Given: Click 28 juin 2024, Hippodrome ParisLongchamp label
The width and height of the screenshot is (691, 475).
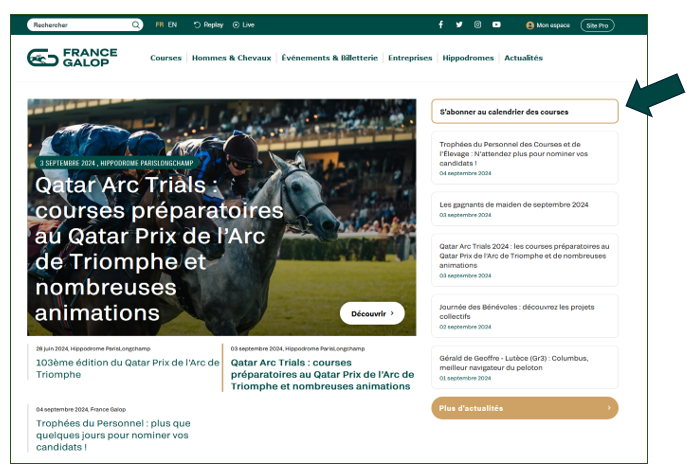Looking at the screenshot, I should pyautogui.click(x=93, y=349).
